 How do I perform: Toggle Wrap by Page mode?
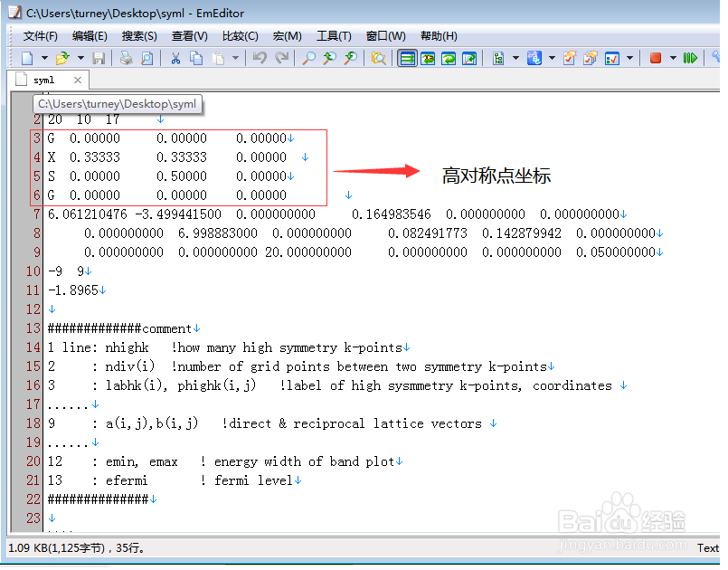[469, 59]
